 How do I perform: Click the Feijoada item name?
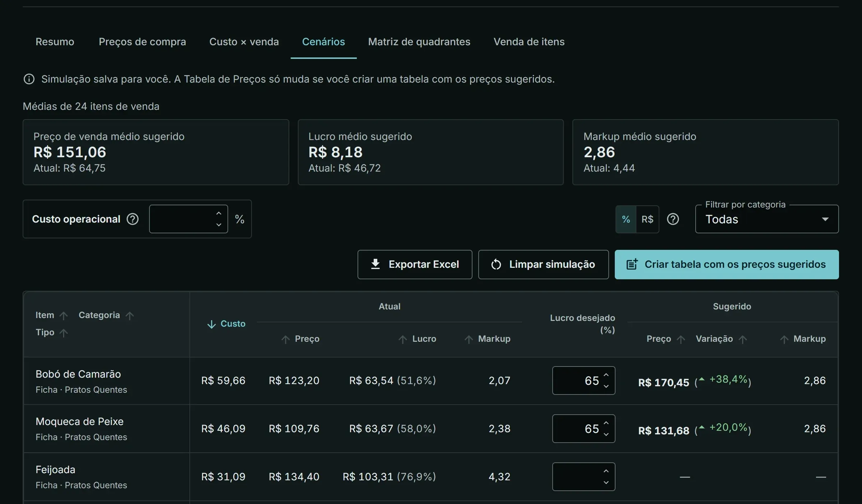point(55,470)
